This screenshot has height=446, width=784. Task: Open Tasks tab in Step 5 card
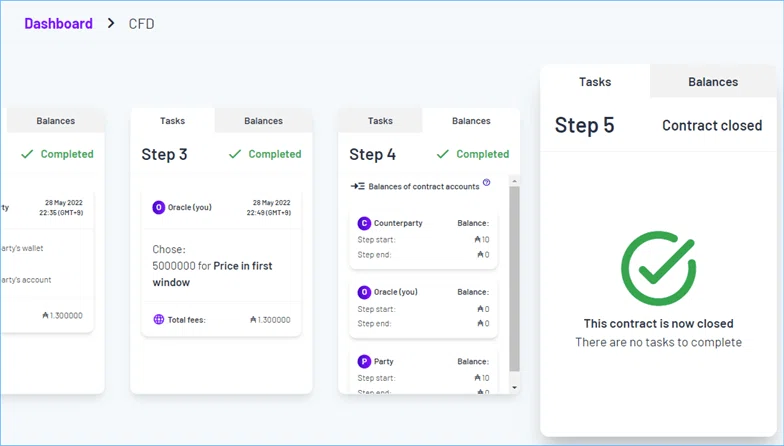pyautogui.click(x=595, y=82)
